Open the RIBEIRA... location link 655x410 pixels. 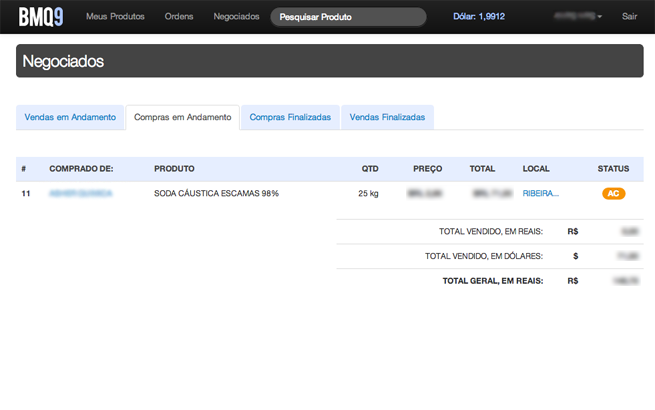[541, 194]
